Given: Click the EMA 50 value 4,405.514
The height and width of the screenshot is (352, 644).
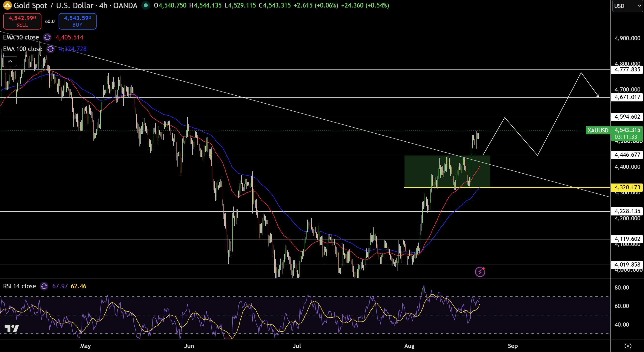Looking at the screenshot, I should 69,37.
